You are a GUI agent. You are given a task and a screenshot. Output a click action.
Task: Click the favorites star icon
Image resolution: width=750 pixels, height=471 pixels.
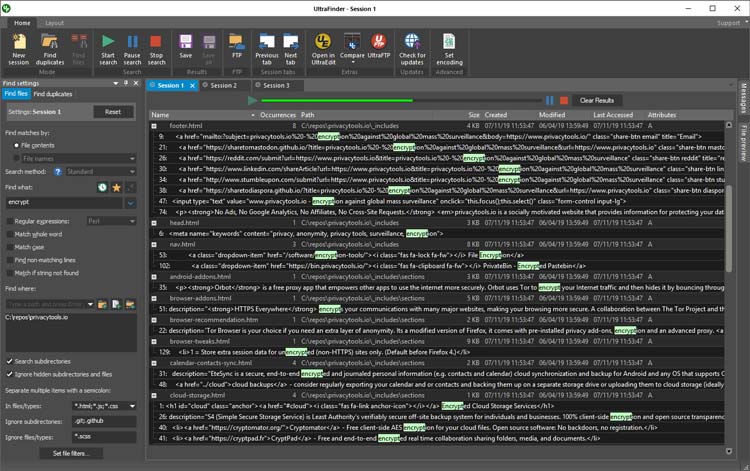116,187
